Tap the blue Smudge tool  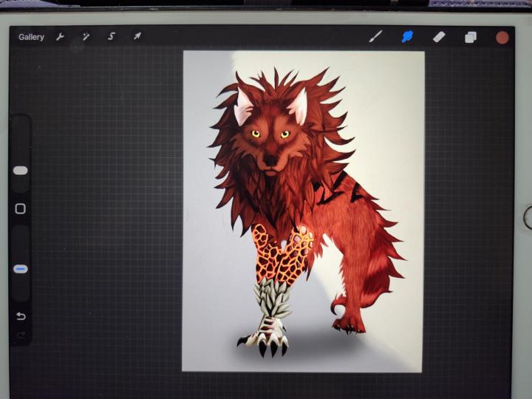(407, 36)
